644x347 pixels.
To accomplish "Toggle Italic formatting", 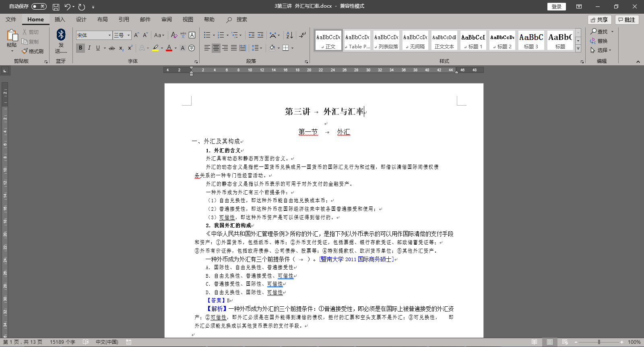I will pos(89,48).
